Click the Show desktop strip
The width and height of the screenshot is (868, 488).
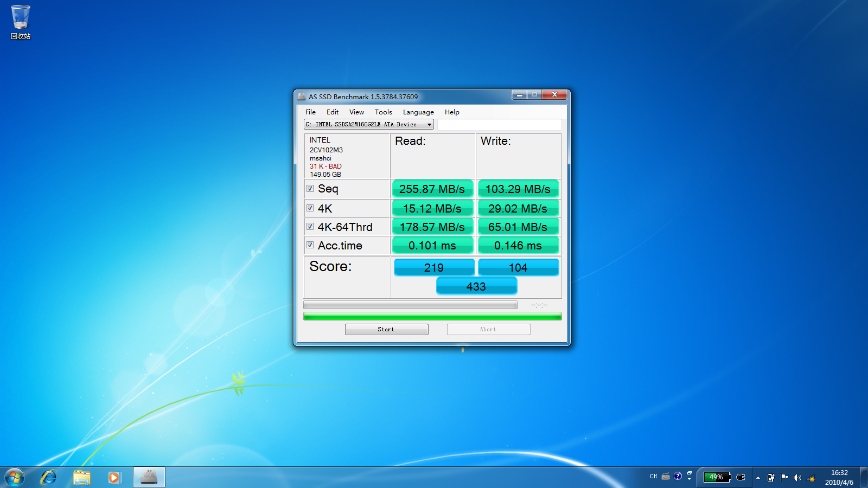click(864, 478)
